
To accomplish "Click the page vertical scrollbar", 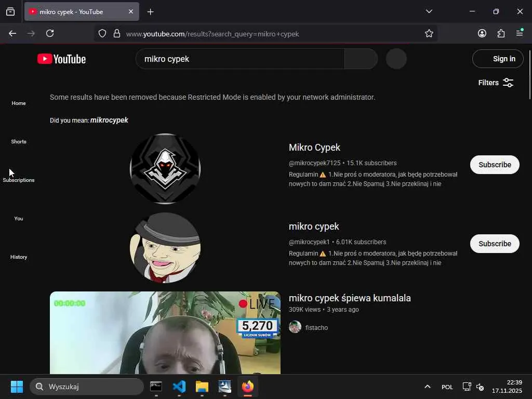I will point(529,75).
